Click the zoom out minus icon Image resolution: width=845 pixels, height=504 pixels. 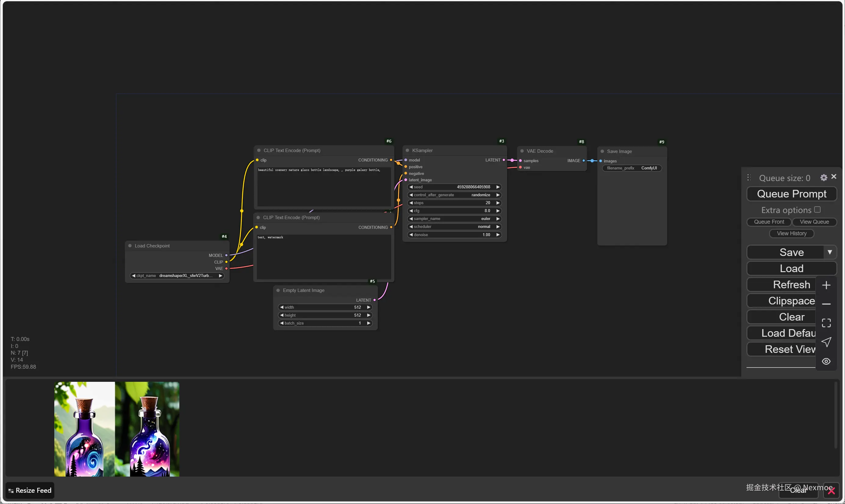tap(826, 304)
